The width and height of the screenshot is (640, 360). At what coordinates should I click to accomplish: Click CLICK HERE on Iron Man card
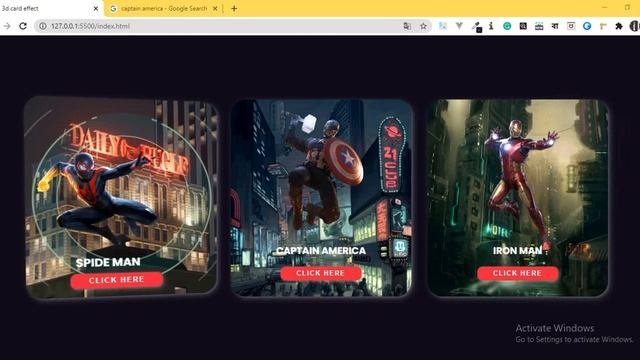517,273
